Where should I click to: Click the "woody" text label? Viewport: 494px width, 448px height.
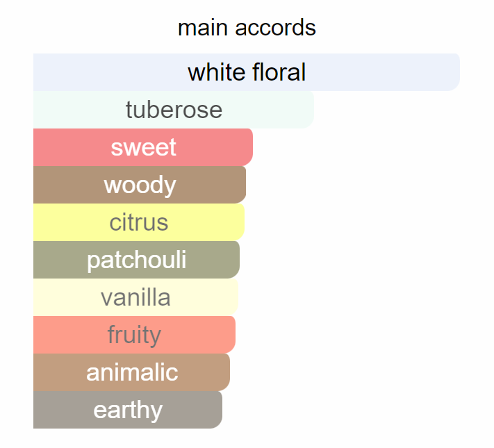pyautogui.click(x=140, y=185)
